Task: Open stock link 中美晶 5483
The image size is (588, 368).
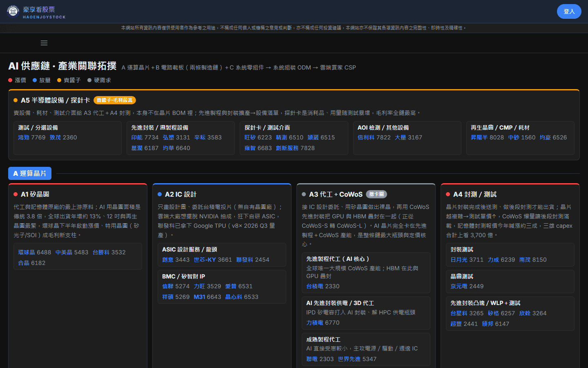Action: (x=72, y=252)
